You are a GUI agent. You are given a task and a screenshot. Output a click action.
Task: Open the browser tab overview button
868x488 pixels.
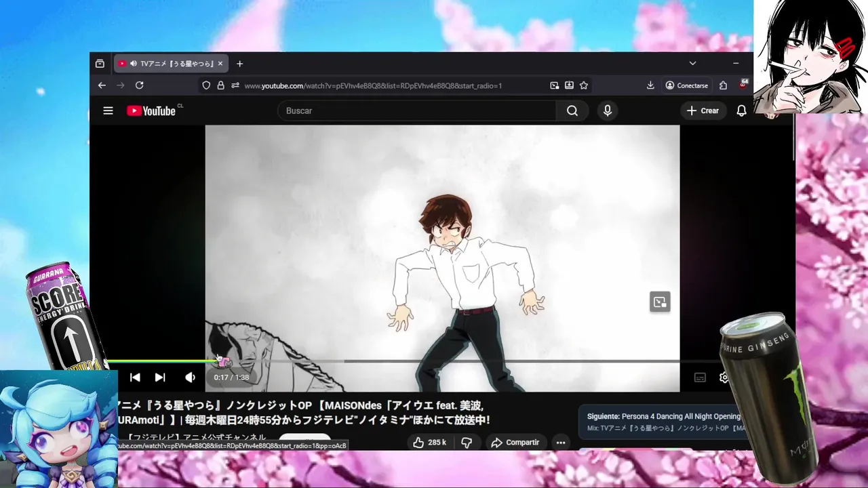coord(100,64)
